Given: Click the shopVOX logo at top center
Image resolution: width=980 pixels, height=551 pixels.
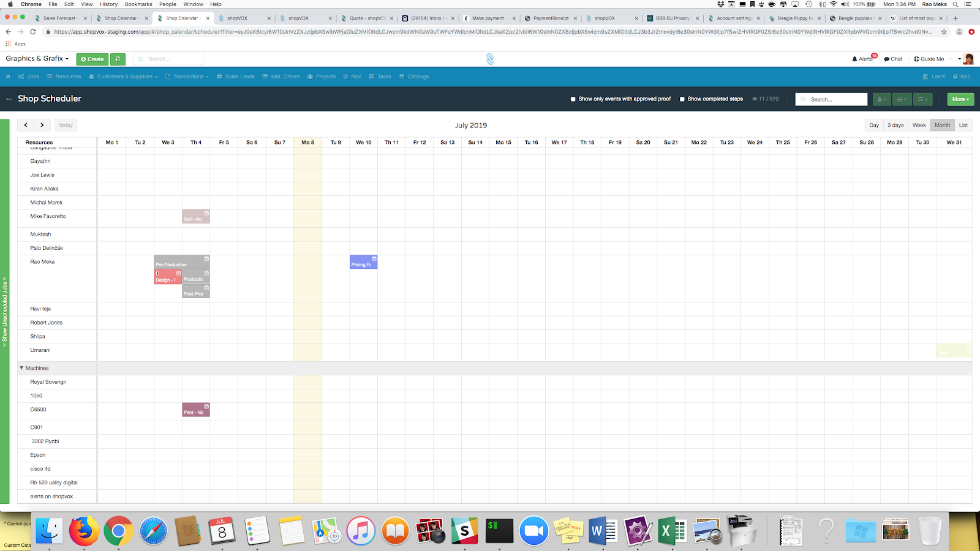Looking at the screenshot, I should click(490, 59).
